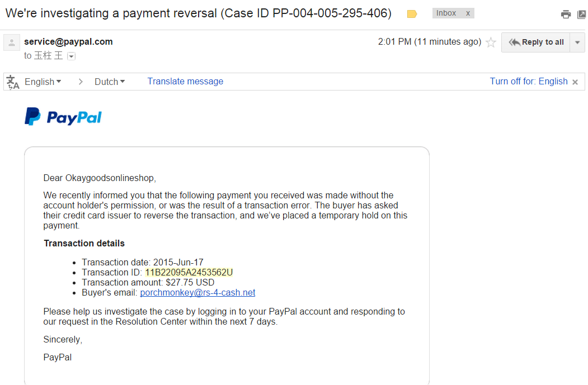Image resolution: width=588 pixels, height=385 pixels.
Task: Click Transaction amount: $27.75 USD line
Action: coord(148,282)
